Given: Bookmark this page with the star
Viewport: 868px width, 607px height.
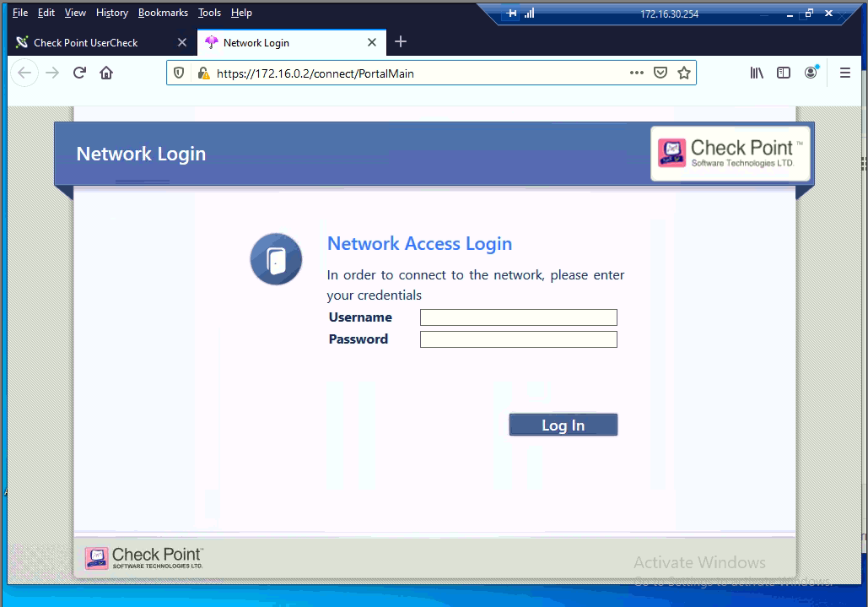Looking at the screenshot, I should point(684,73).
